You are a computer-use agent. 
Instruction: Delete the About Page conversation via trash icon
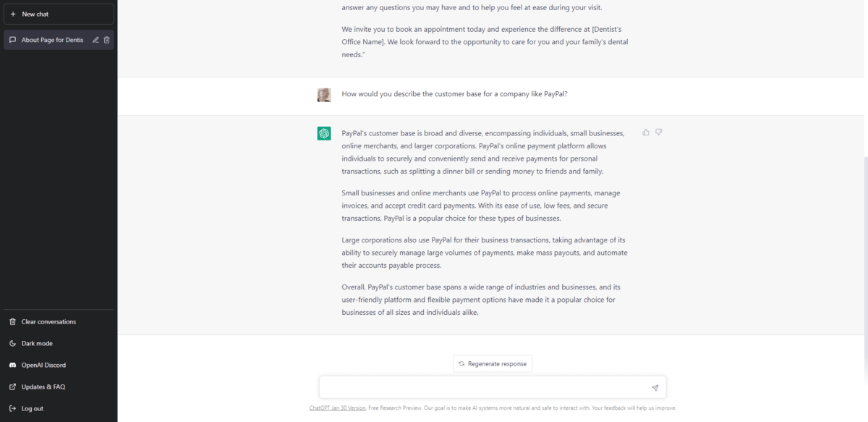(x=107, y=40)
